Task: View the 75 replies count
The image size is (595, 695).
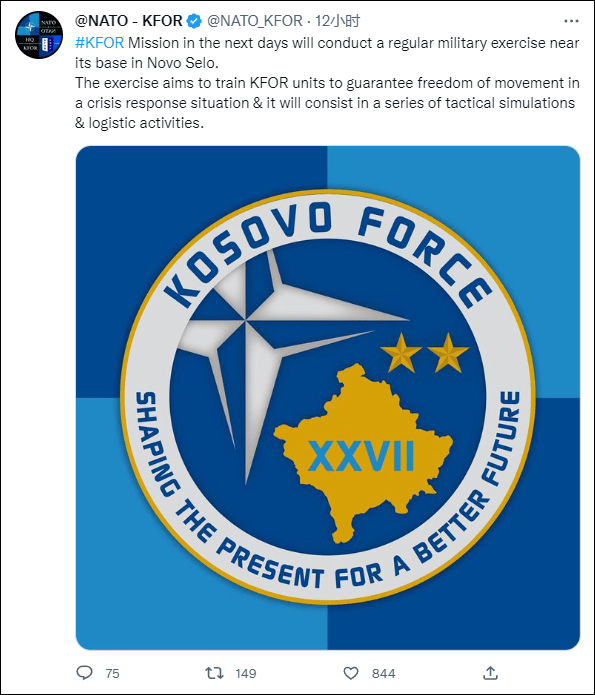Action: pos(113,674)
